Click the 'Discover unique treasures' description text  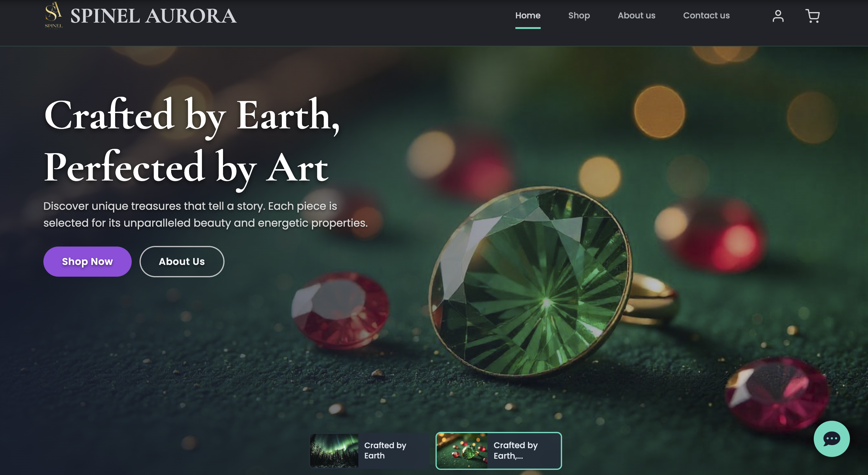(205, 214)
